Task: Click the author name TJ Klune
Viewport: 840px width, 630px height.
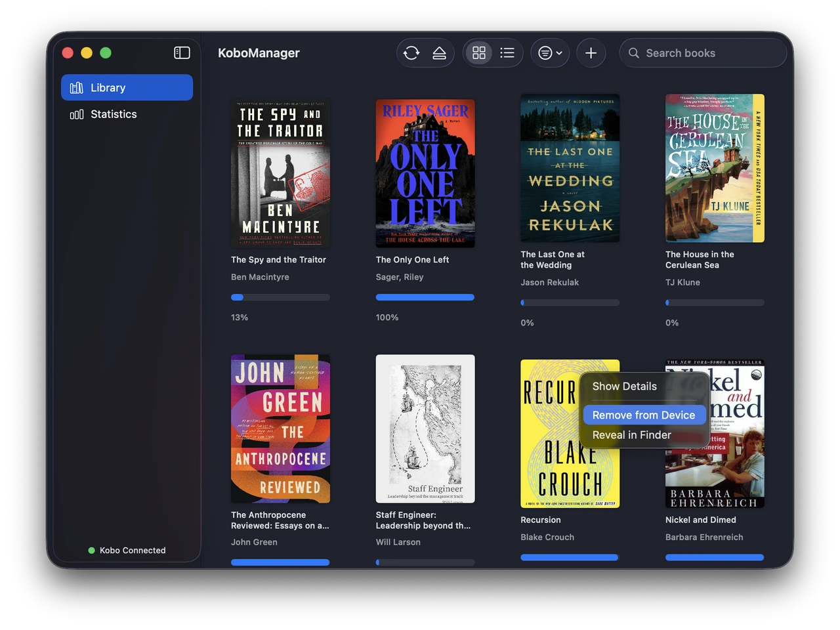Action: 682,282
